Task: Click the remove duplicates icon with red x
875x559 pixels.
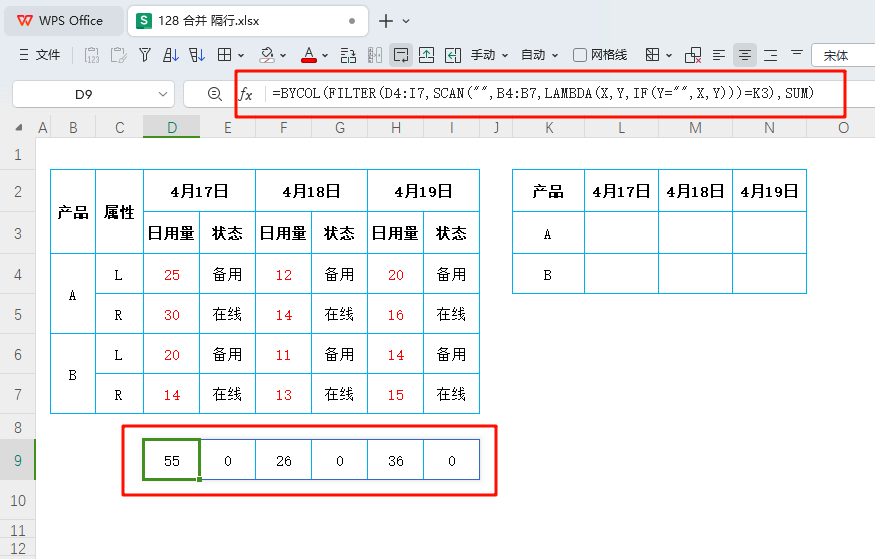Action: point(693,55)
